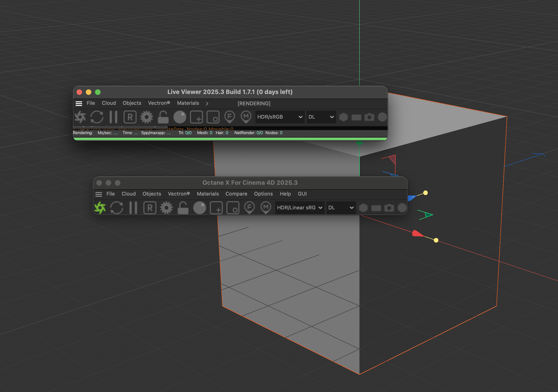Click the pick focus (F) icon
Image resolution: width=558 pixels, height=392 pixels.
[229, 117]
